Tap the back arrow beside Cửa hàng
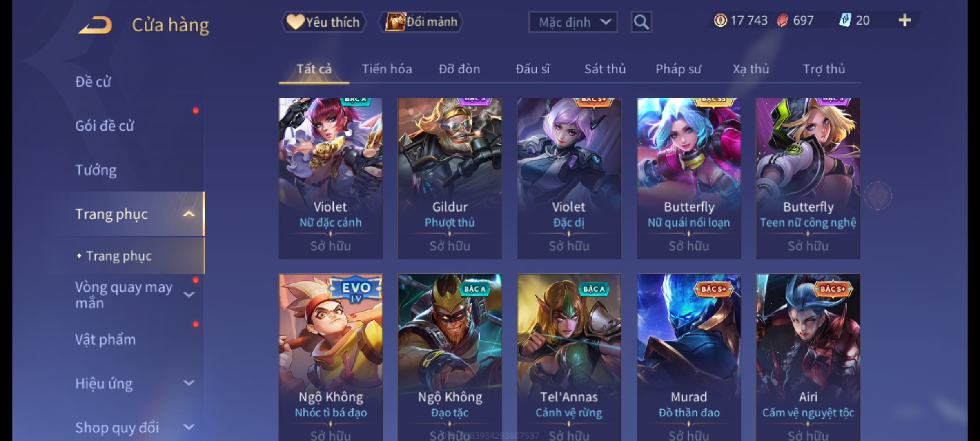Screen dimensions: 980x441 coord(95,24)
